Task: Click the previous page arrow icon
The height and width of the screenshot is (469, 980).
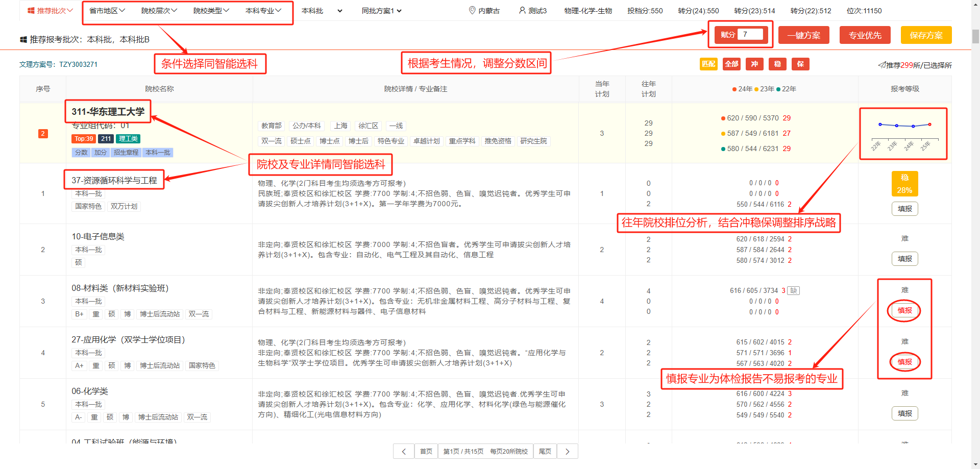Action: [x=404, y=451]
